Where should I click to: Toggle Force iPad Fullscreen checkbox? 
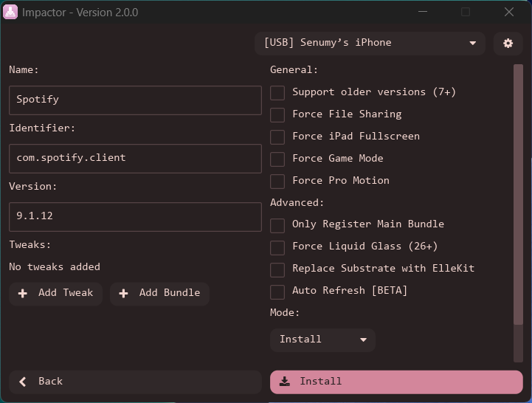pos(277,137)
